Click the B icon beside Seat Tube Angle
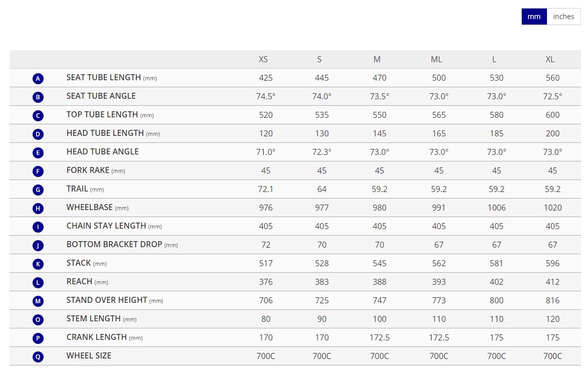588x370 pixels. click(x=38, y=97)
